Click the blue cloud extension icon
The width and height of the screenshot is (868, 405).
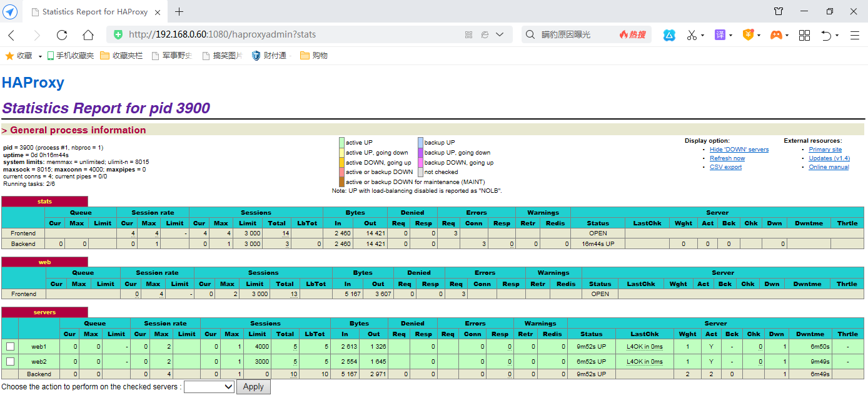(x=669, y=35)
